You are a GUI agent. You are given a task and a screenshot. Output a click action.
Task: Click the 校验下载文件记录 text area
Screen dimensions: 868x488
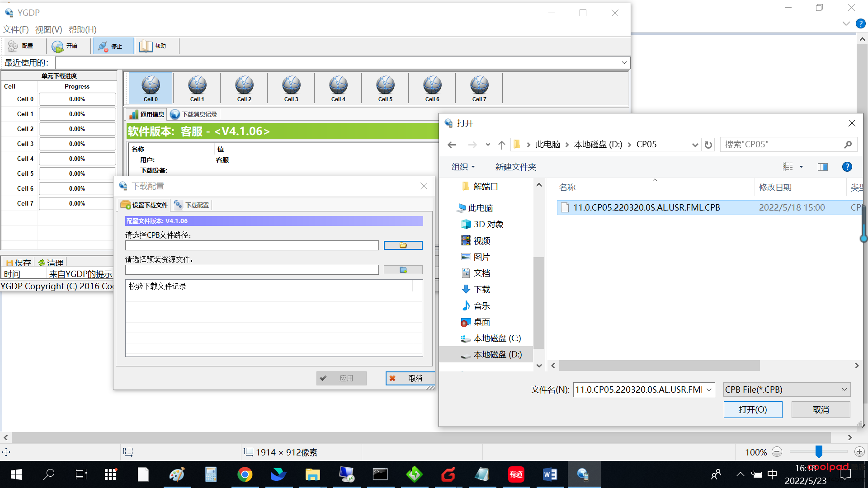click(274, 318)
